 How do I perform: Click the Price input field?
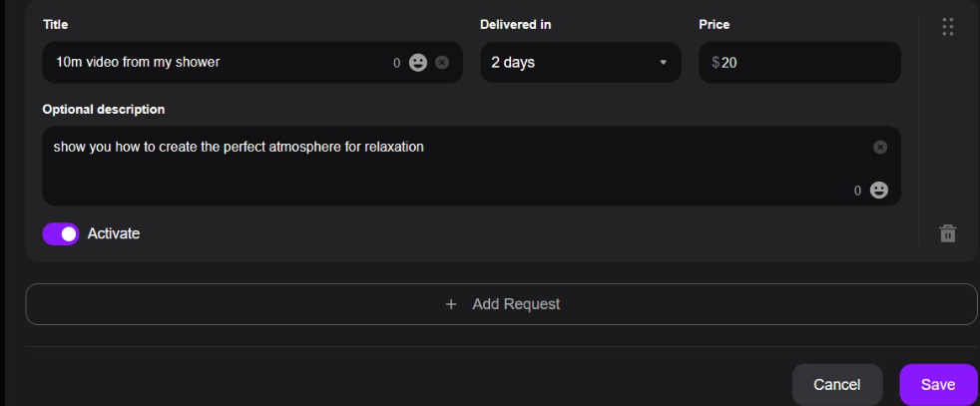[x=808, y=62]
